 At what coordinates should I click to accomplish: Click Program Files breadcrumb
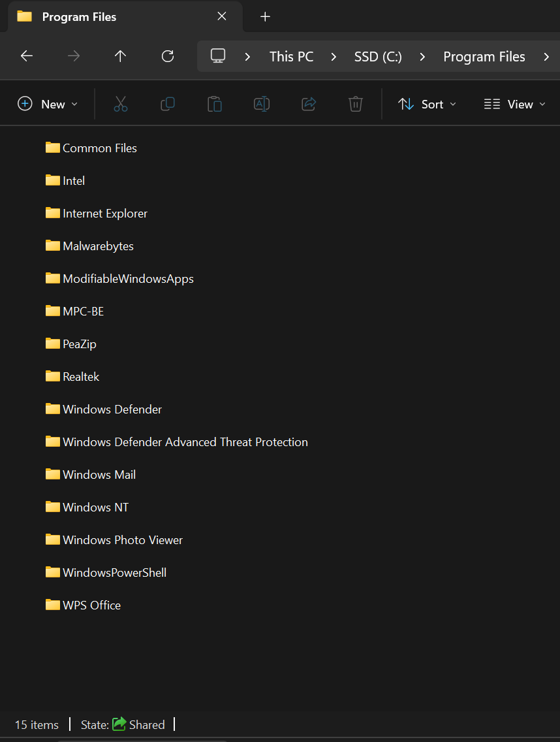(x=484, y=57)
